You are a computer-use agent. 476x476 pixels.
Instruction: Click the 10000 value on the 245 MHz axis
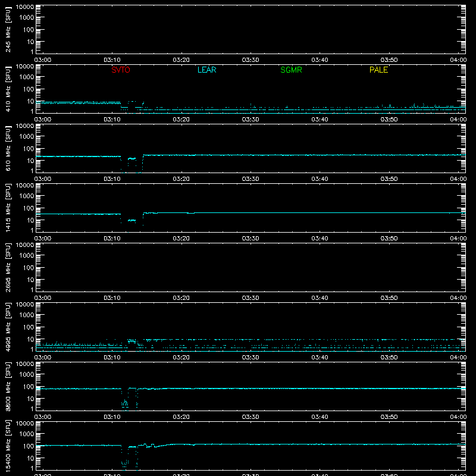point(25,7)
